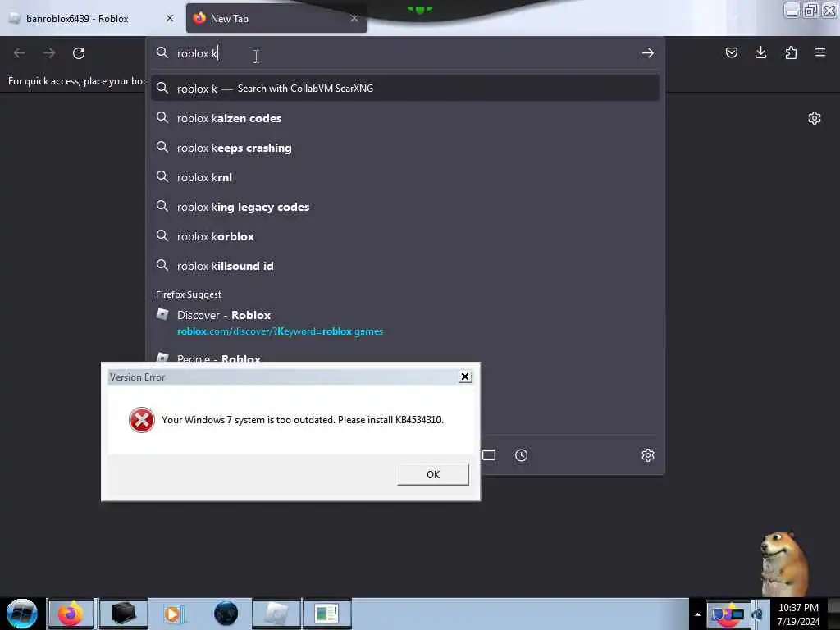Viewport: 840px width, 630px height.
Task: Click the bookmarks toolbar quick access text
Action: click(x=77, y=81)
